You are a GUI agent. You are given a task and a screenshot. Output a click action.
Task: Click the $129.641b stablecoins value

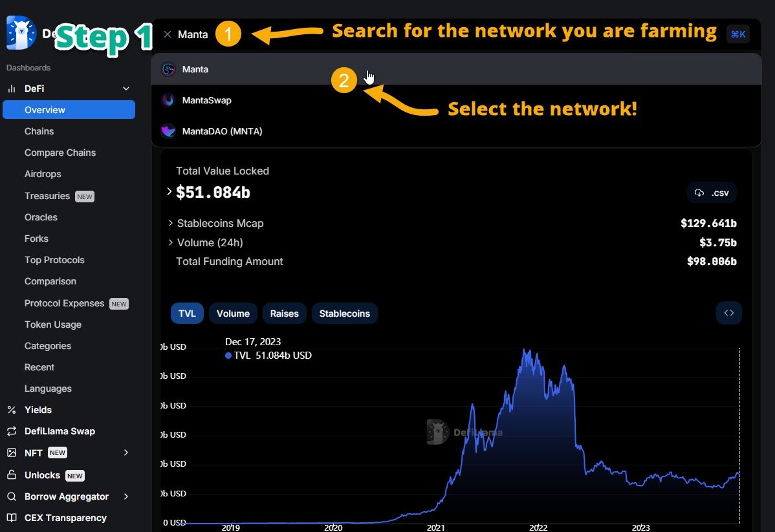coord(708,223)
